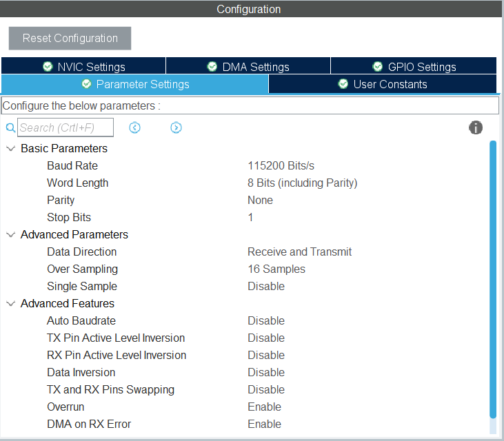504x441 pixels.
Task: Go to previous search result arrow
Action: [134, 127]
